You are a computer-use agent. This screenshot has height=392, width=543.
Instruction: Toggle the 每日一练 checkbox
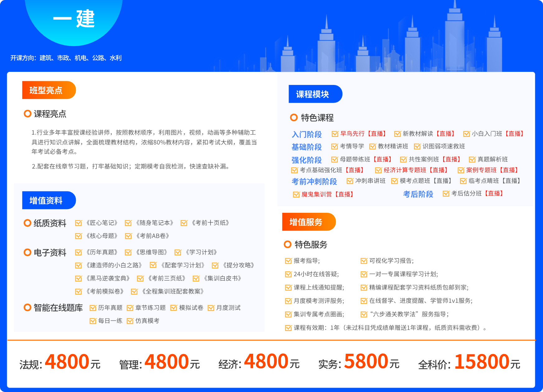click(x=93, y=321)
